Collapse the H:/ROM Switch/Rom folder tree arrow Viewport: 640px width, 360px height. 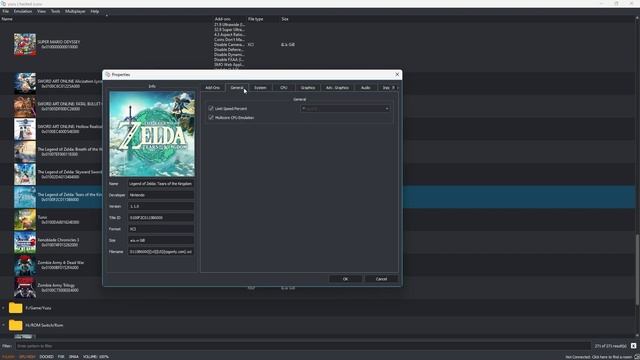click(x=4, y=325)
